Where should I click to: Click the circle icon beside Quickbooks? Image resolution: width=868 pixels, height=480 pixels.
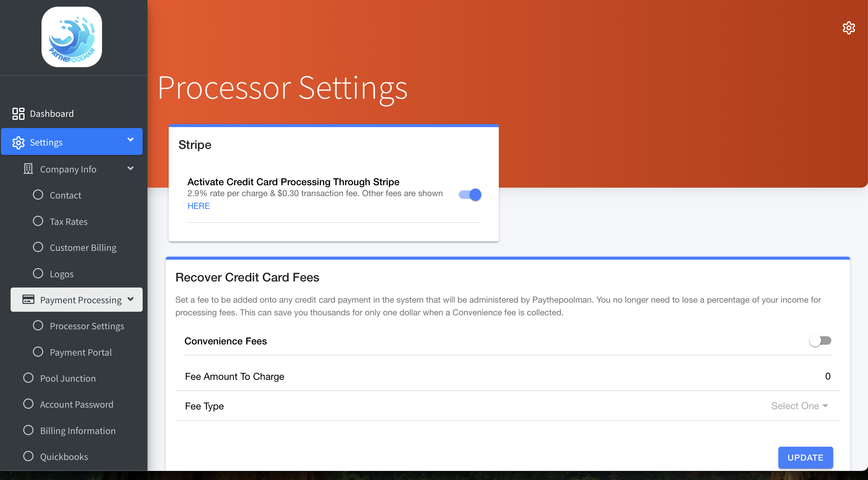pos(28,456)
